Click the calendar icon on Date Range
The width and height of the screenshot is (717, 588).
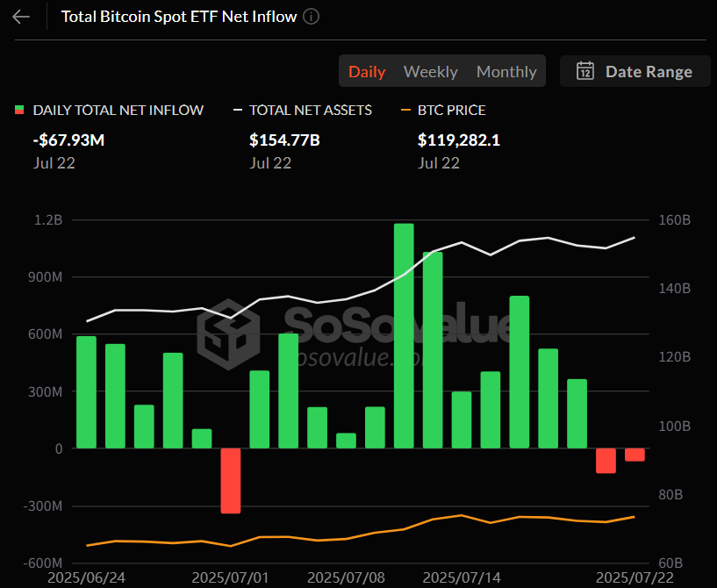[584, 71]
